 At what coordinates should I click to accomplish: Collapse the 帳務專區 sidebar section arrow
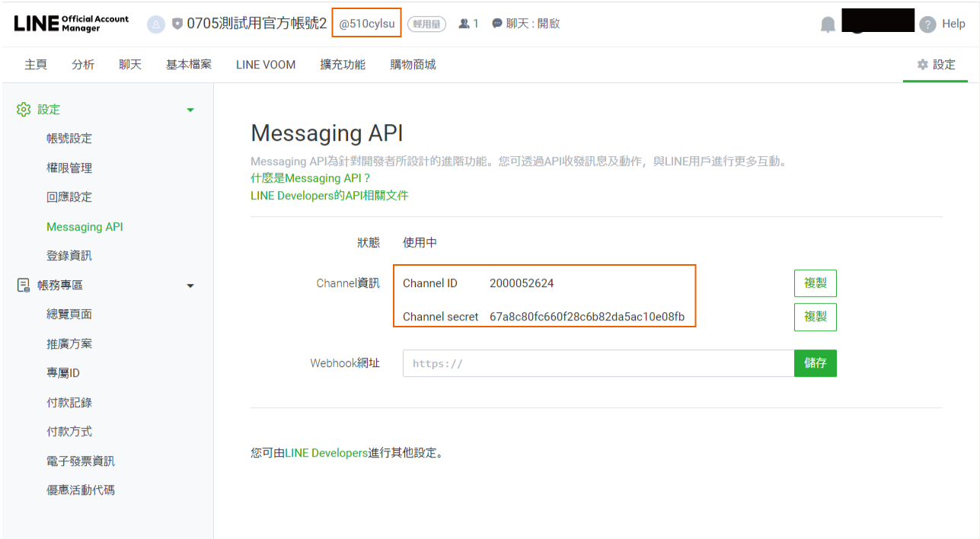190,286
